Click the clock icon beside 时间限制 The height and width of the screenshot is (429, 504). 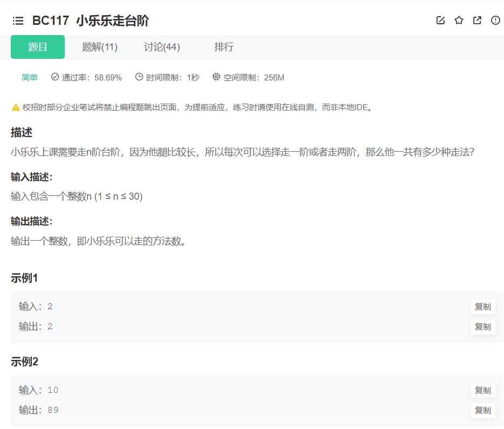coord(139,77)
